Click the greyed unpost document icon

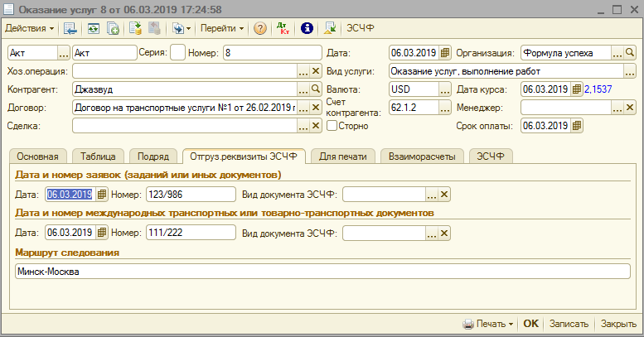154,28
